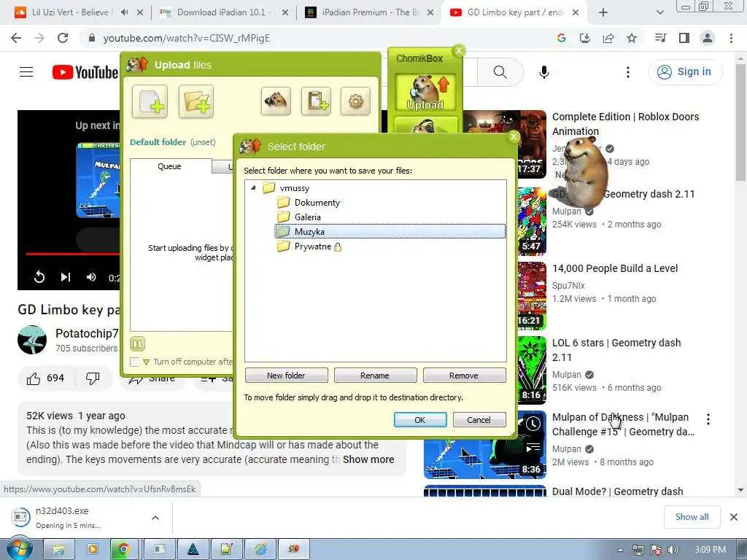Open options for Mulpan of Darkness video
This screenshot has height=560, width=747.
pyautogui.click(x=708, y=419)
